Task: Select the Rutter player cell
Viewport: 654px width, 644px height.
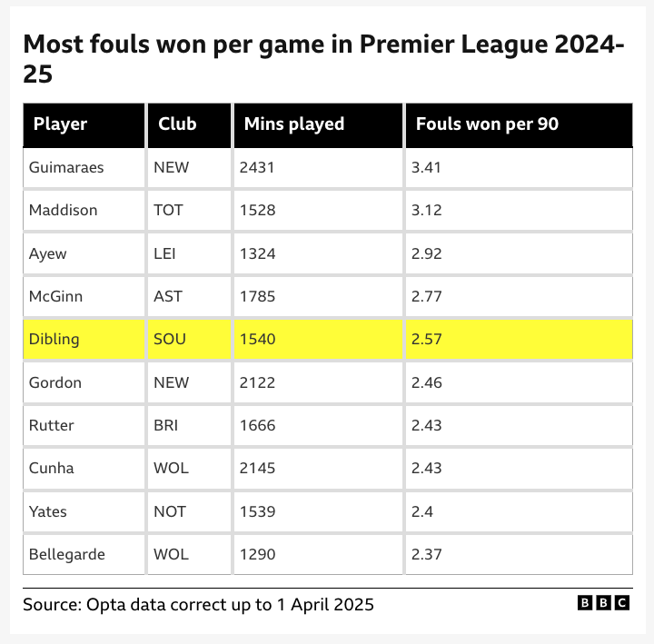Action: point(52,425)
